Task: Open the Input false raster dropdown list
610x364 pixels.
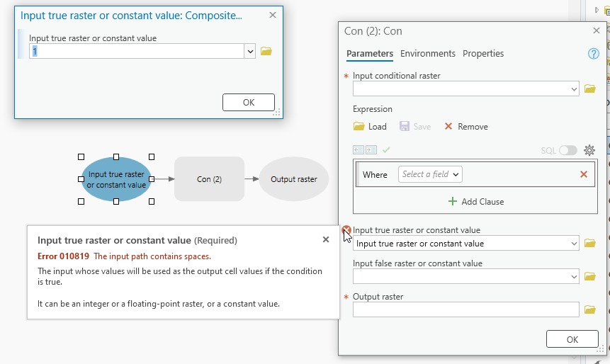Action: pyautogui.click(x=573, y=276)
